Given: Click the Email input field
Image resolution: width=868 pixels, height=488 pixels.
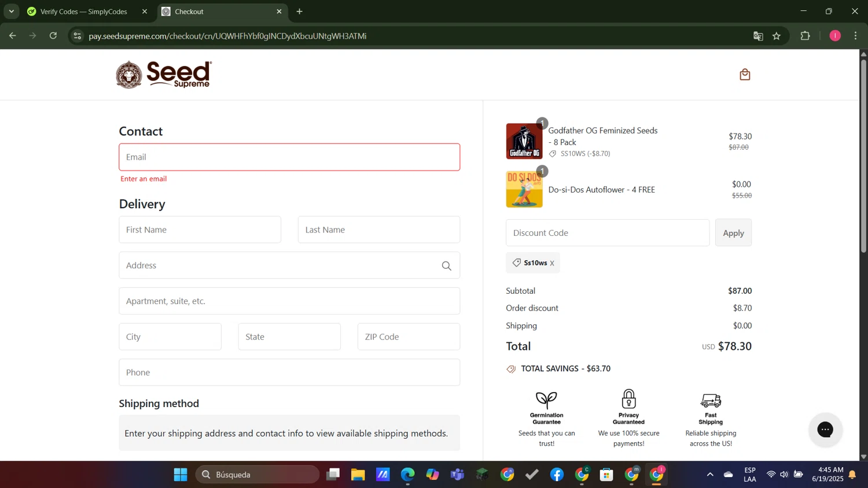Looking at the screenshot, I should (x=289, y=157).
